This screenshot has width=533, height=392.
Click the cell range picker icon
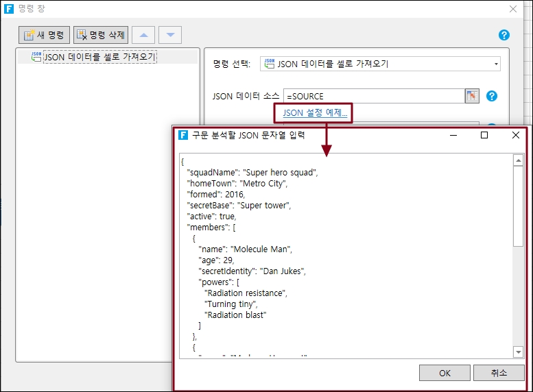pos(471,96)
